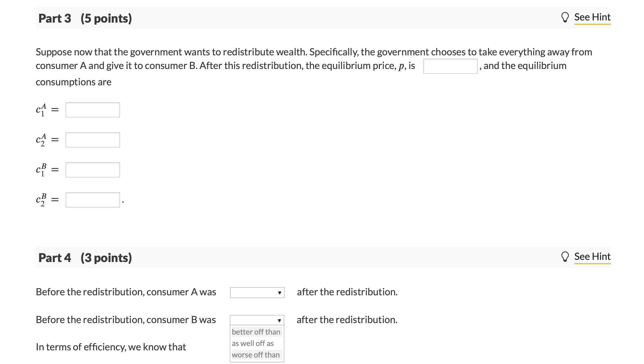The height and width of the screenshot is (364, 644).
Task: Click the c2 A consumption input box
Action: [x=92, y=140]
